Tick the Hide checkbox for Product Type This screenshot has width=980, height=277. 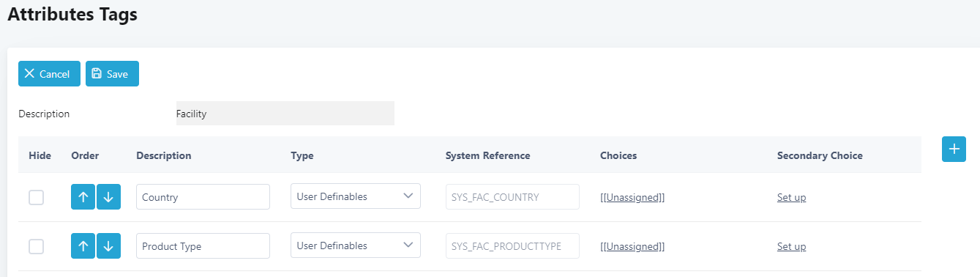[36, 246]
